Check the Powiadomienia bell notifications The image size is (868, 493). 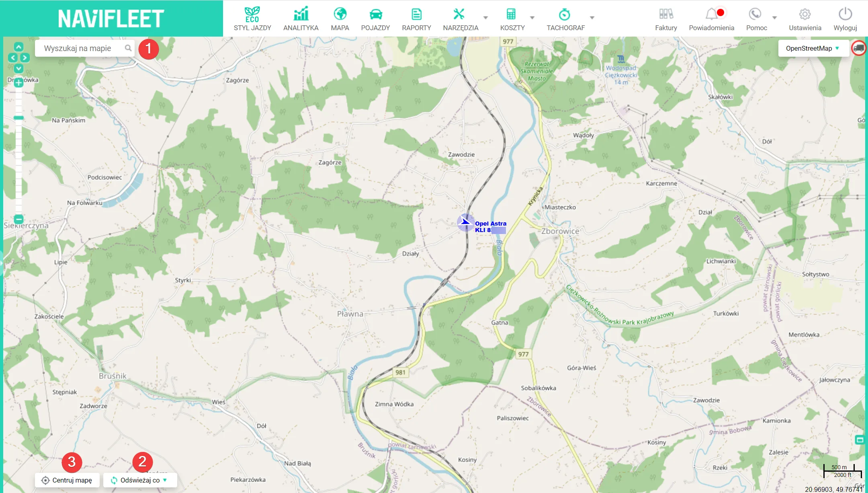click(711, 18)
